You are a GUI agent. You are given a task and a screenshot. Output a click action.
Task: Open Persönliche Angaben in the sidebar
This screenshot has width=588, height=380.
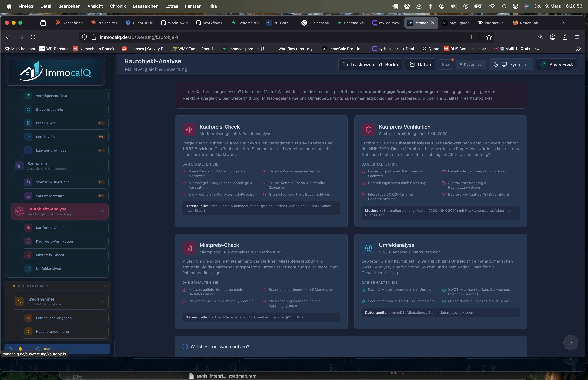click(65, 318)
